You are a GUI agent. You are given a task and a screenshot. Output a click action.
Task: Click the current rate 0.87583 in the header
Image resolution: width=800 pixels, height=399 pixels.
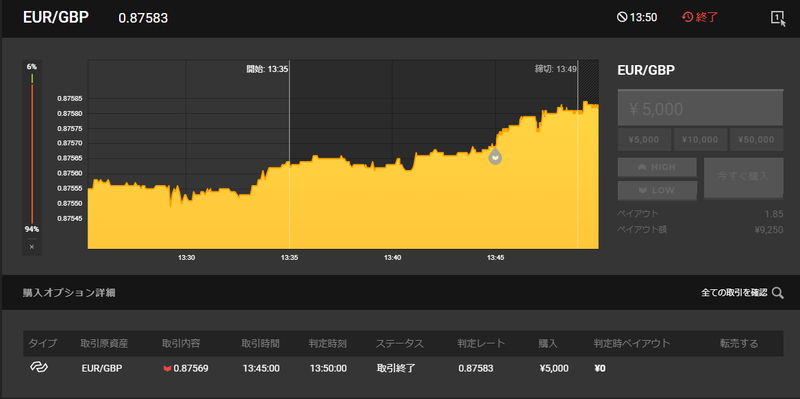click(x=143, y=18)
